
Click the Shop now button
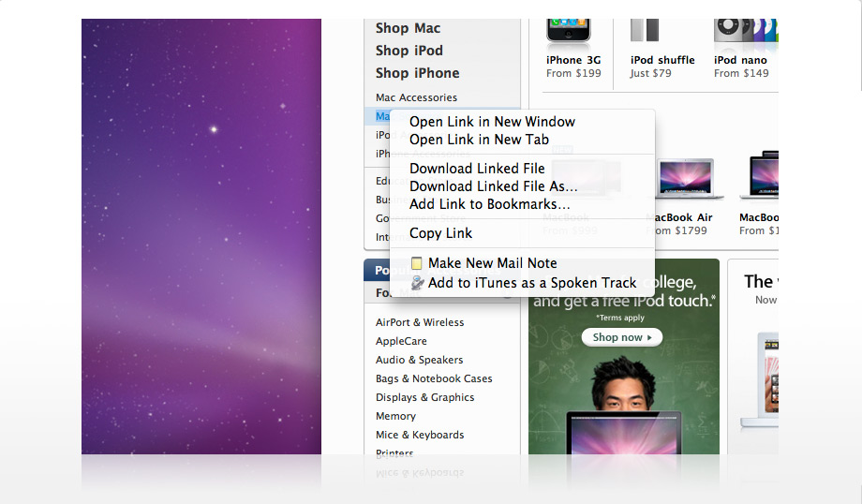click(622, 337)
